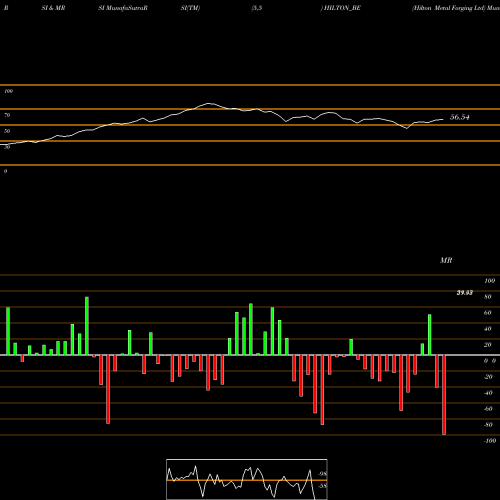The width and height of the screenshot is (500, 500).
Task: Click the RSI axis label 100 at left
Action: coord(8,91)
